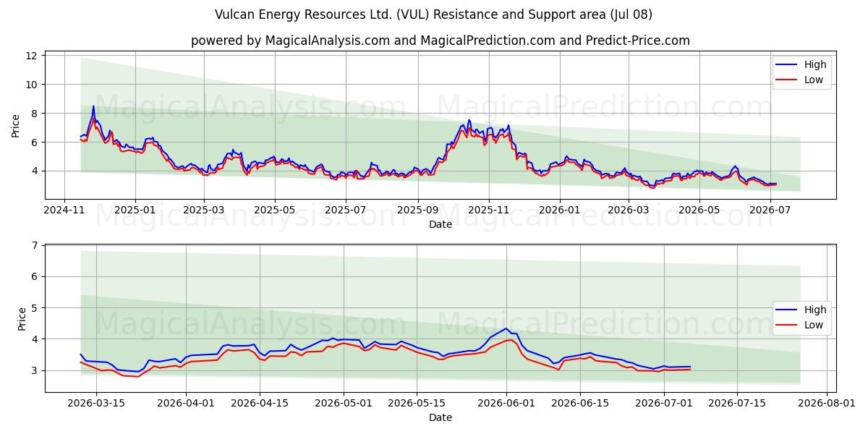Click the 'Date' axis label of the lower chart

tap(441, 417)
